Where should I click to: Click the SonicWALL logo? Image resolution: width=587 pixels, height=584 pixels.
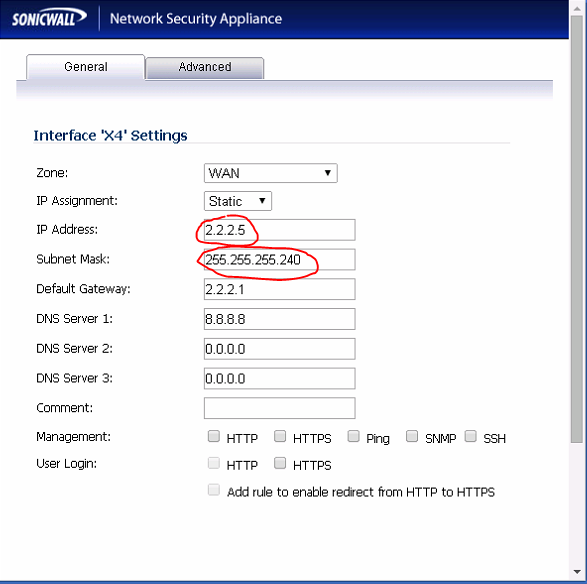pos(49,19)
